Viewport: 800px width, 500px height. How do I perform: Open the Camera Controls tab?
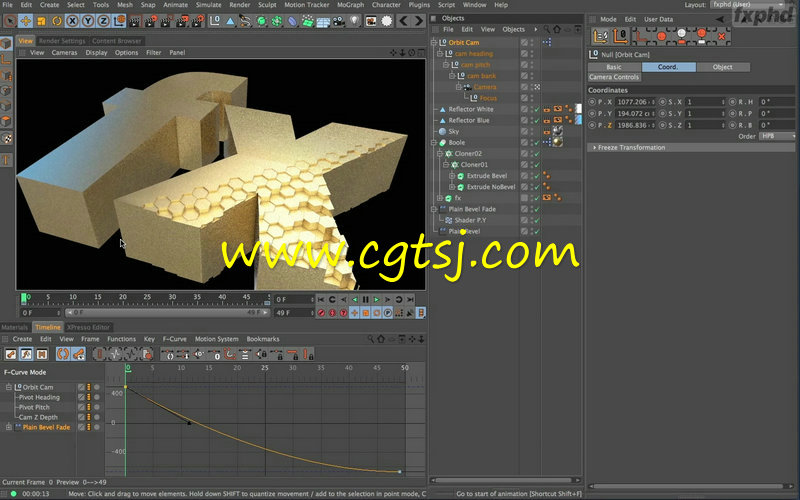(614, 77)
